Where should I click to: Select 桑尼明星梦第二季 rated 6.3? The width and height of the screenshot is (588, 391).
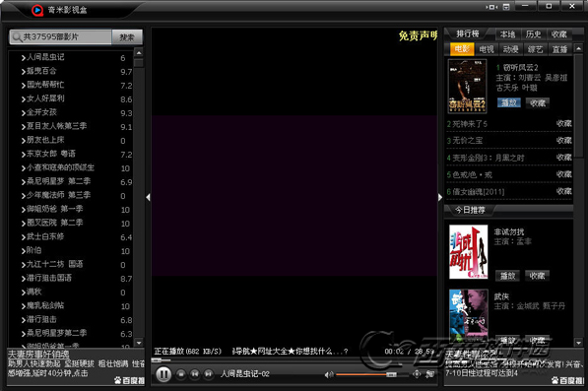coord(56,333)
